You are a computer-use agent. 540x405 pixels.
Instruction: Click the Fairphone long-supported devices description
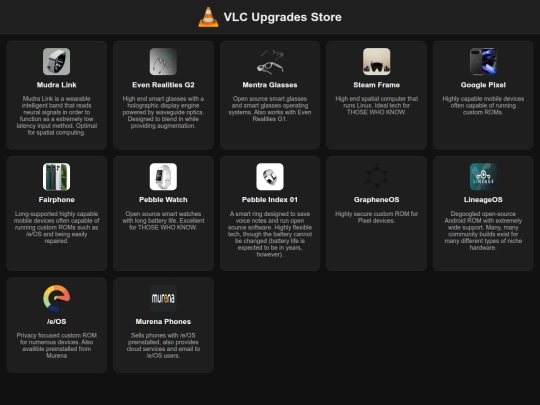click(x=56, y=227)
